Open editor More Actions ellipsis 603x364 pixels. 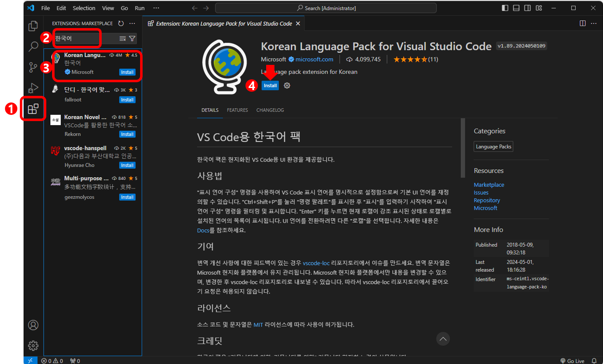594,23
